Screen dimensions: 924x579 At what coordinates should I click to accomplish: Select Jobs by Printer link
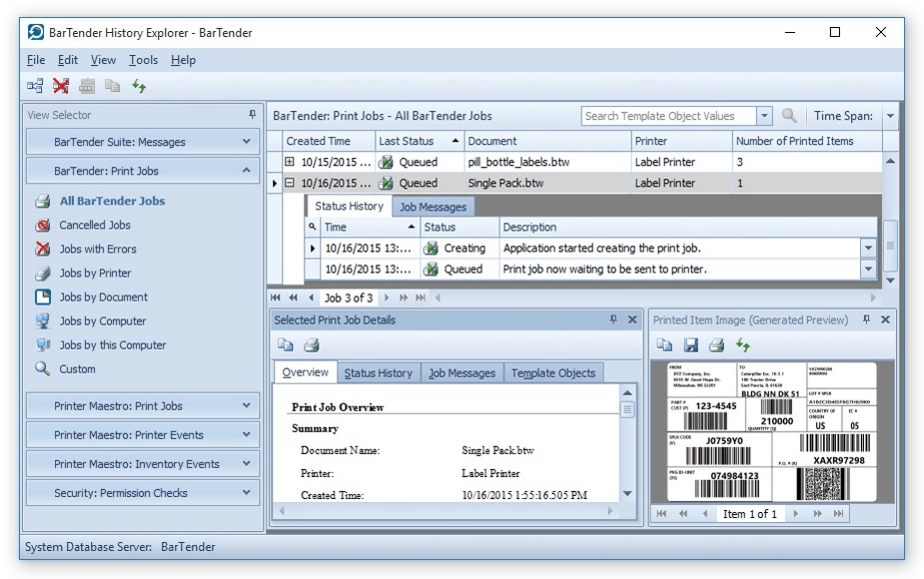pyautogui.click(x=95, y=274)
